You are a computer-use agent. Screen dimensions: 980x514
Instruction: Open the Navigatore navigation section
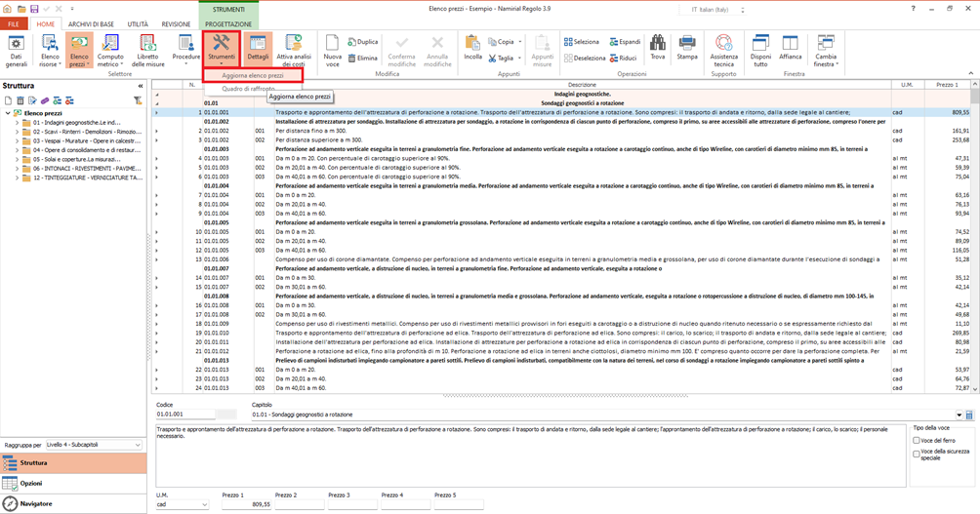click(73, 503)
